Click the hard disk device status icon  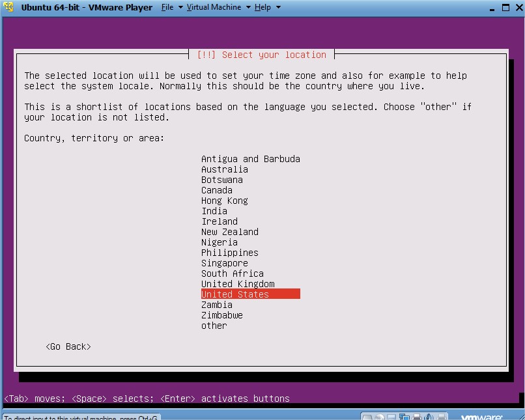tap(368, 417)
